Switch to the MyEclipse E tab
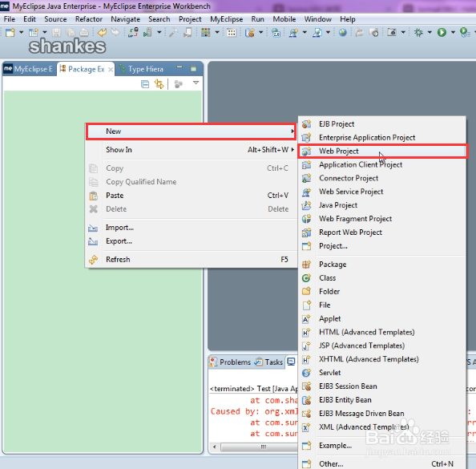The height and width of the screenshot is (469, 476). tap(29, 69)
